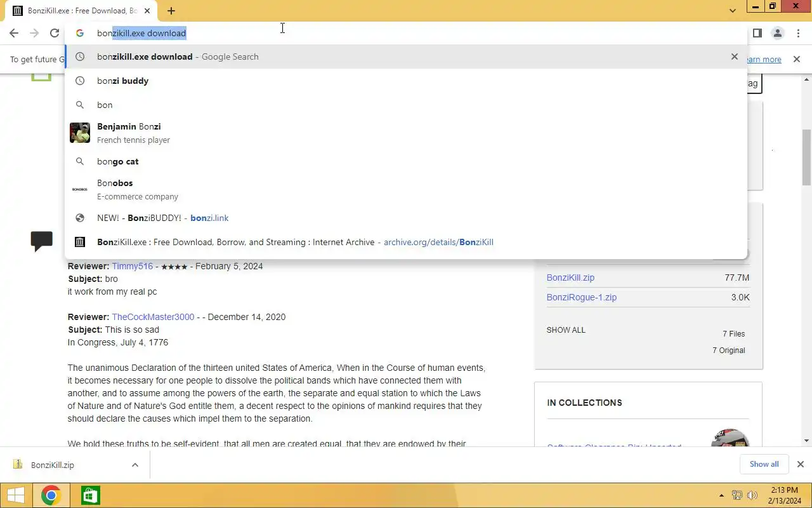Open reviewer TheCockMaster3000's profile
Image resolution: width=812 pixels, height=508 pixels.
coord(153,317)
